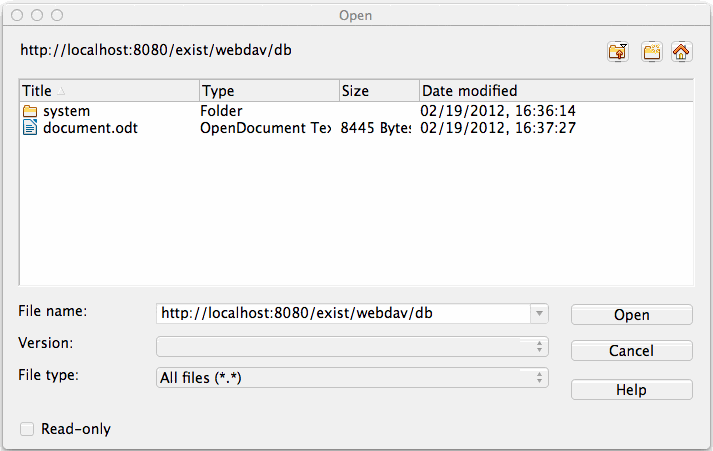
Task: Sort files by Type column header
Action: click(x=268, y=91)
